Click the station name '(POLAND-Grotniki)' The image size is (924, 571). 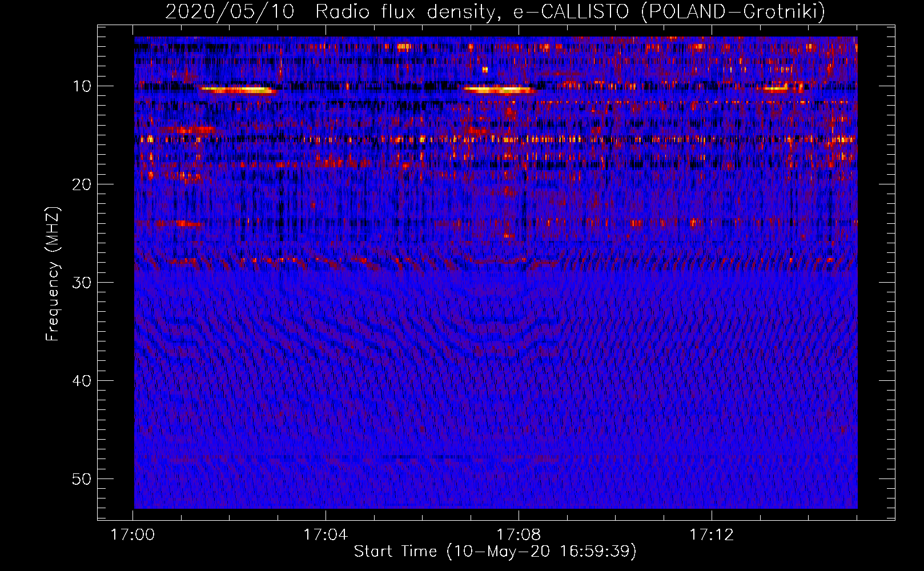[733, 11]
